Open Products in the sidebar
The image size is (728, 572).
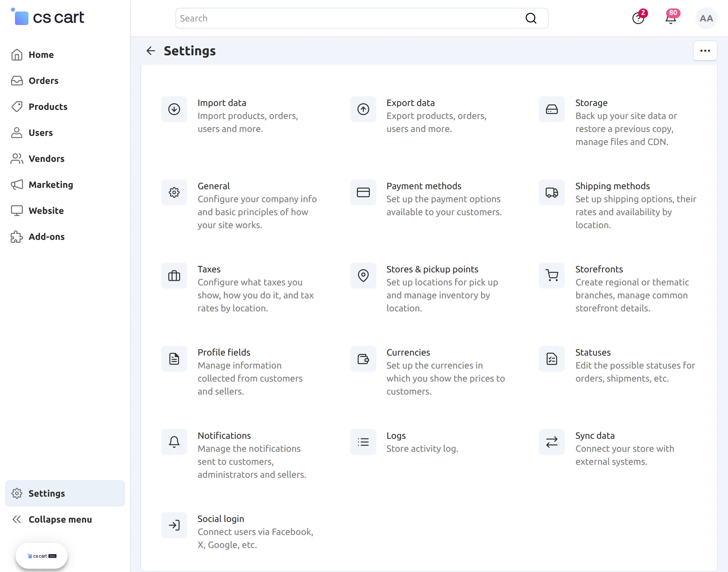[48, 107]
